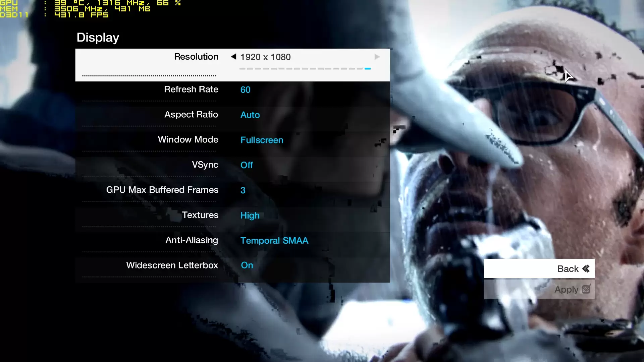
Task: Toggle Widescreen Letterbox On value
Action: point(247,265)
